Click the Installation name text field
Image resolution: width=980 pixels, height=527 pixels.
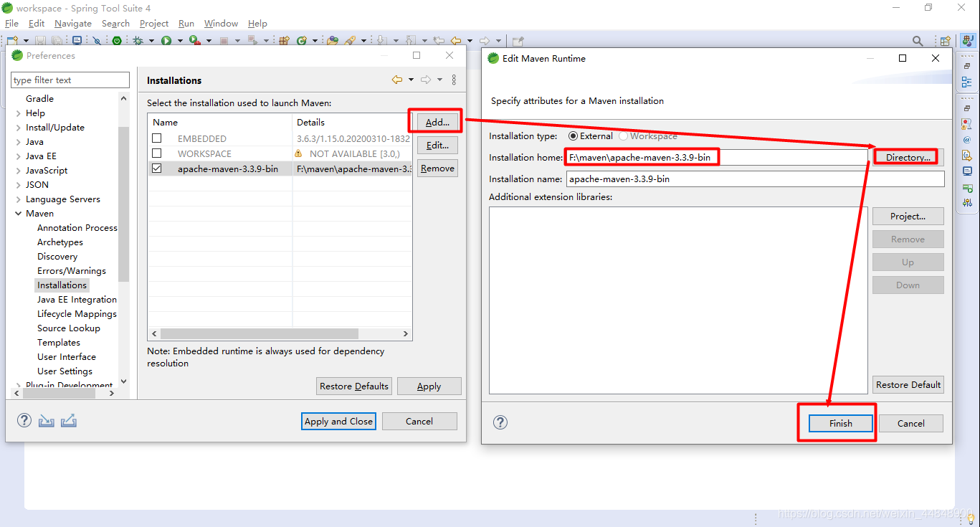[x=756, y=179]
